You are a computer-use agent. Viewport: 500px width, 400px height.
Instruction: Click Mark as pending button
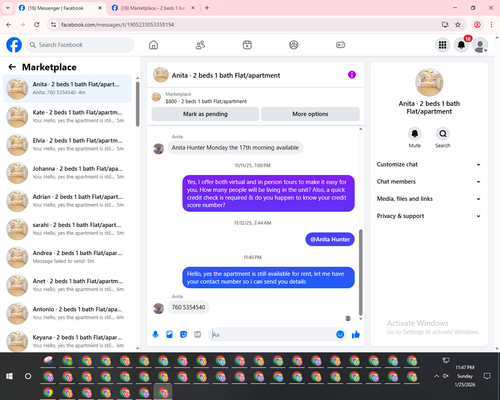coord(205,114)
